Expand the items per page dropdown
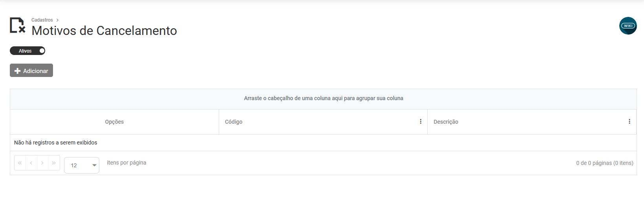 tap(94, 165)
